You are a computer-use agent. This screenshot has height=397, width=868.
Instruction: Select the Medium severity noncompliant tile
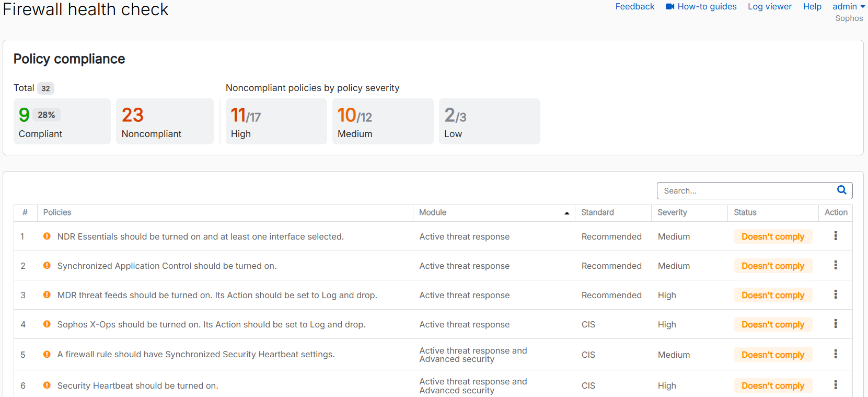point(383,121)
